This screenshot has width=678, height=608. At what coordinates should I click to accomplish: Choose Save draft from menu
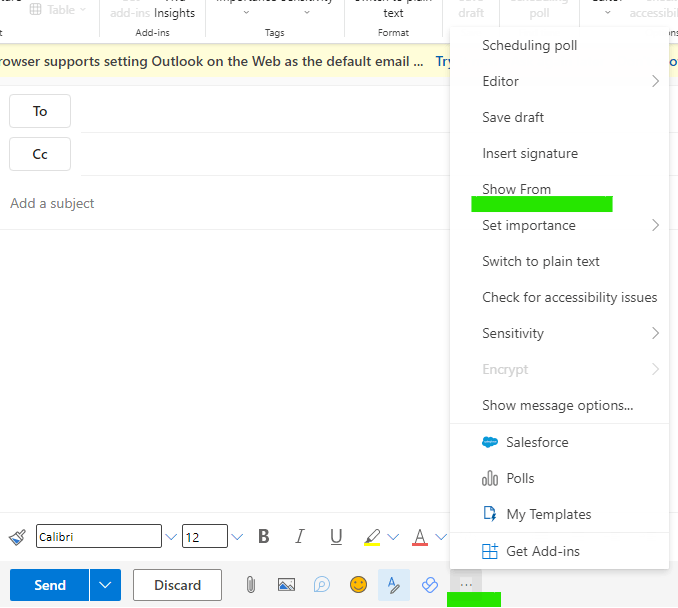point(560,117)
